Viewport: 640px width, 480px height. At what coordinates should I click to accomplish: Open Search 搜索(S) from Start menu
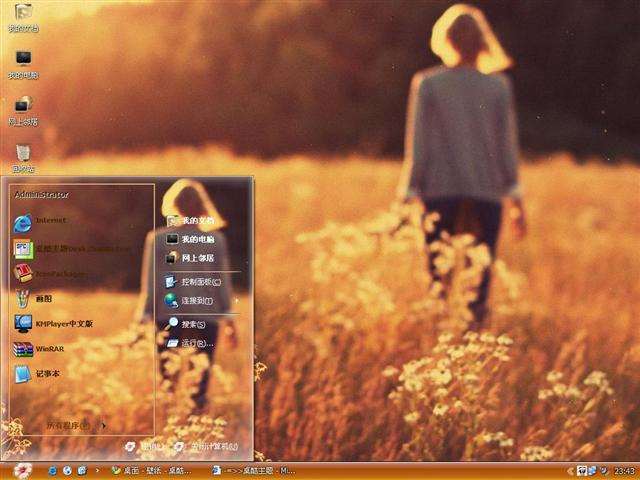tap(186, 324)
